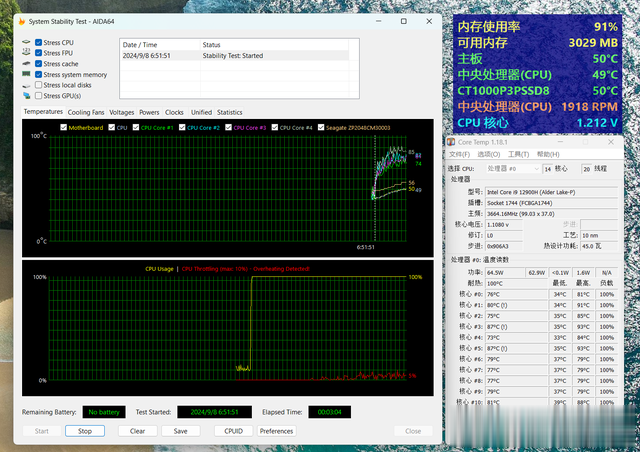The image size is (640, 452).
Task: Click the 工艺 field showing 10 nm
Action: pyautogui.click(x=599, y=235)
